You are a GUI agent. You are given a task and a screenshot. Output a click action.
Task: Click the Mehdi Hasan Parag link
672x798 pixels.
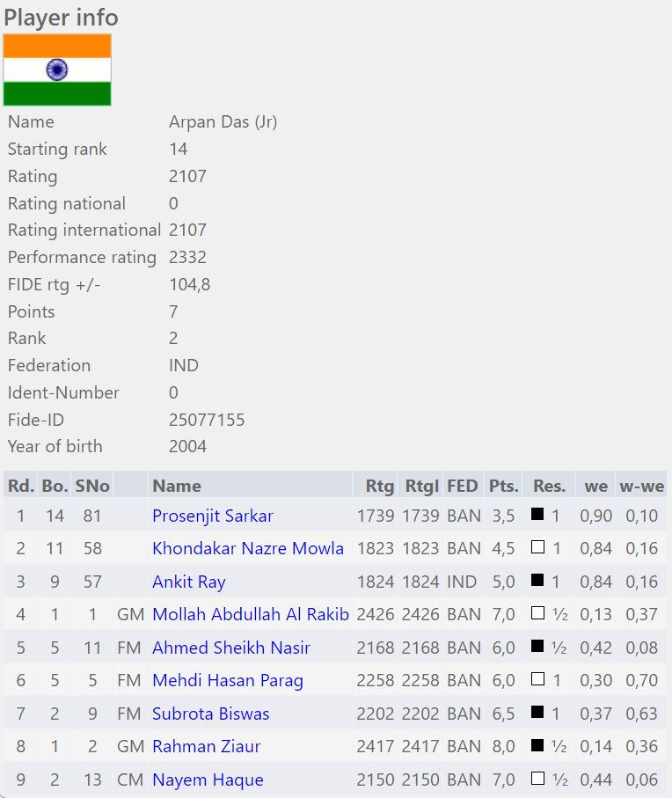(227, 680)
